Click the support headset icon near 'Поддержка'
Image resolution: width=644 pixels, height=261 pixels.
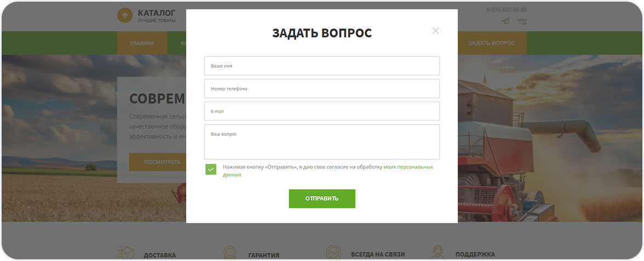438,253
